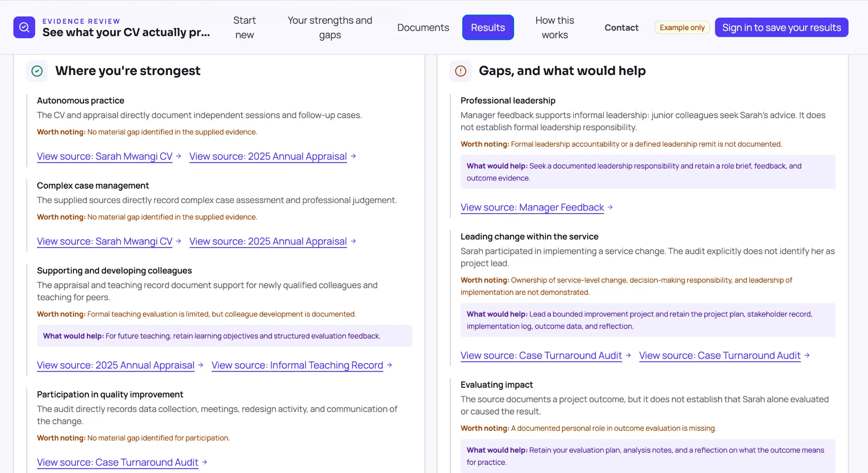The height and width of the screenshot is (473, 868).
Task: Open the Contact link in header
Action: pyautogui.click(x=621, y=28)
